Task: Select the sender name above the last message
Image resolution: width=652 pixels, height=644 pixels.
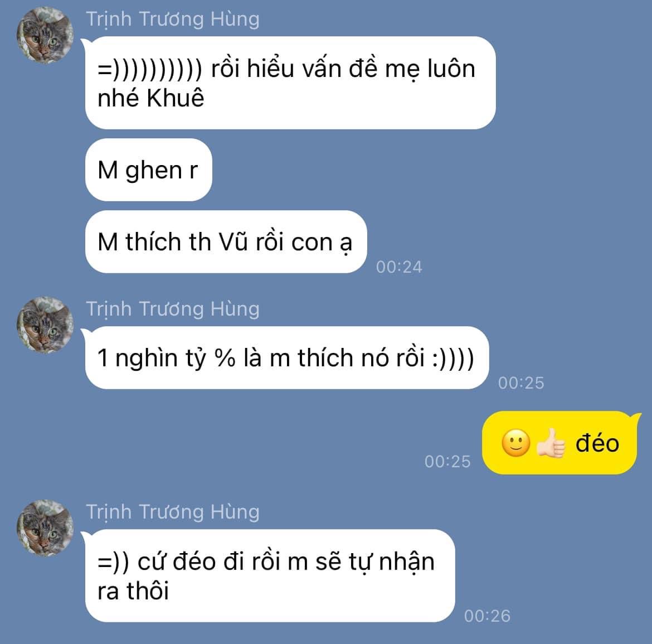Action: [x=173, y=512]
